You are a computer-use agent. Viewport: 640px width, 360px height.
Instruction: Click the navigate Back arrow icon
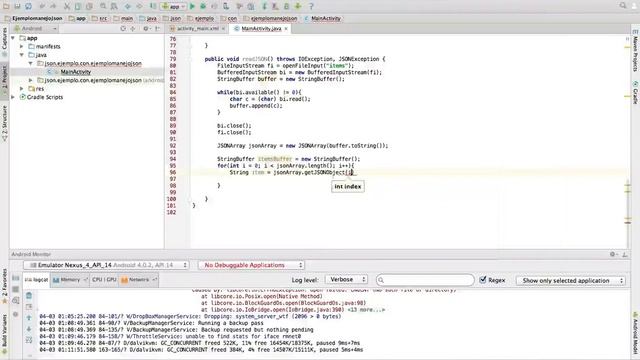[128, 6]
